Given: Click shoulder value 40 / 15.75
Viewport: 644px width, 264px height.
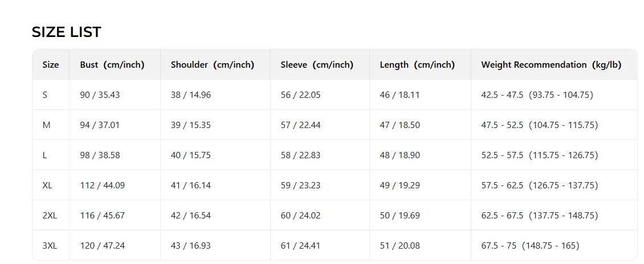Looking at the screenshot, I should point(190,155).
